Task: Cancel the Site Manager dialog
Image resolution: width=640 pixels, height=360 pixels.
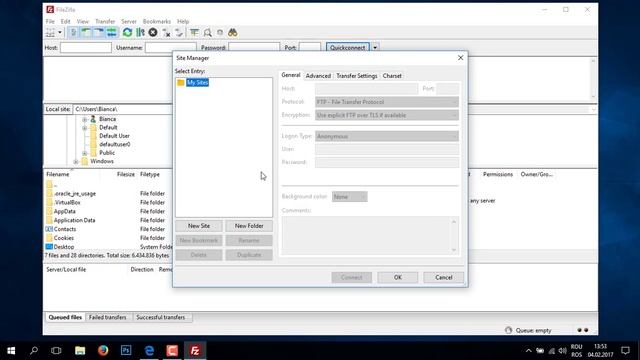Action: 443,277
